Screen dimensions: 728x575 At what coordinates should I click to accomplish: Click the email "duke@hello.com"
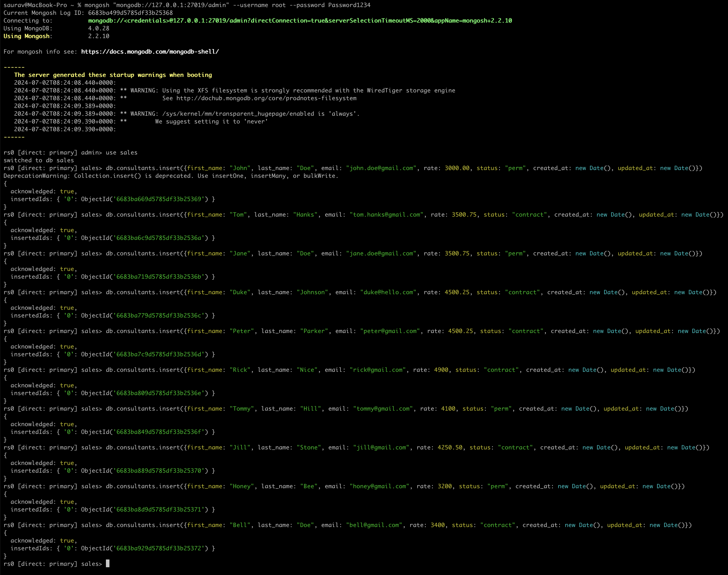click(388, 292)
